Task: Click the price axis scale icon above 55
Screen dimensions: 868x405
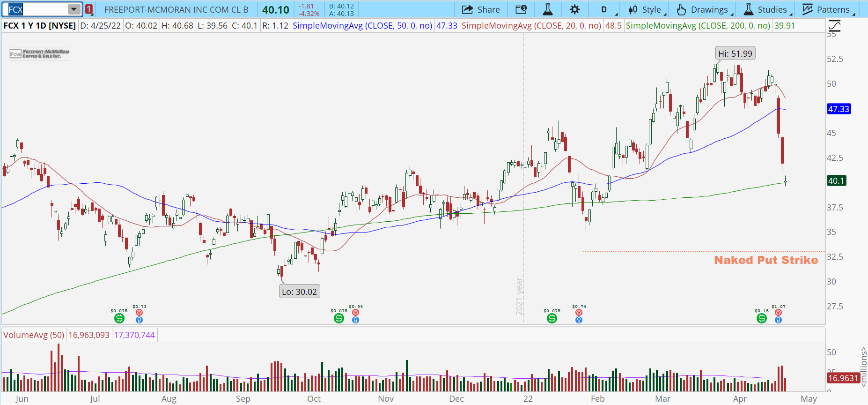Action: (834, 26)
